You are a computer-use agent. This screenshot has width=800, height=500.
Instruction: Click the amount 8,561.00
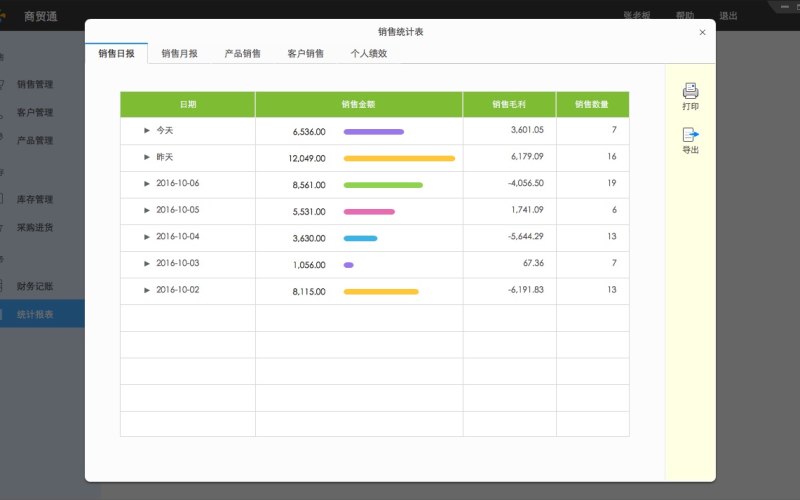click(309, 185)
